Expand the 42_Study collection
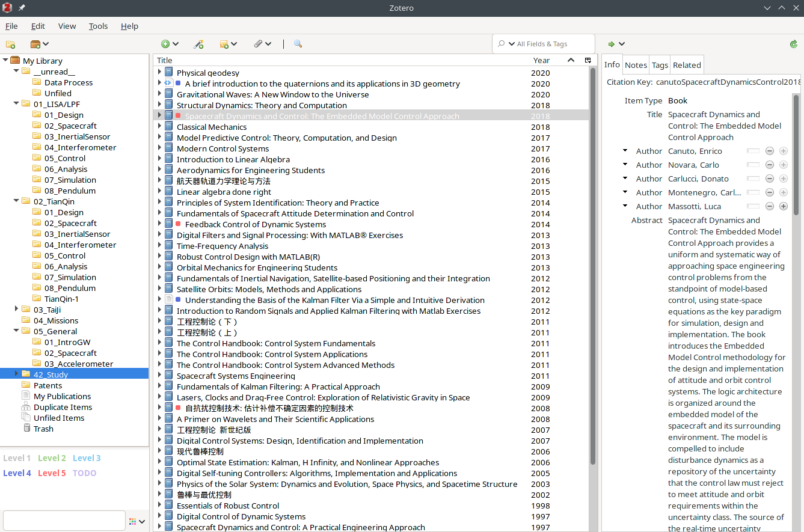Viewport: 804px width, 532px height. pyautogui.click(x=16, y=374)
